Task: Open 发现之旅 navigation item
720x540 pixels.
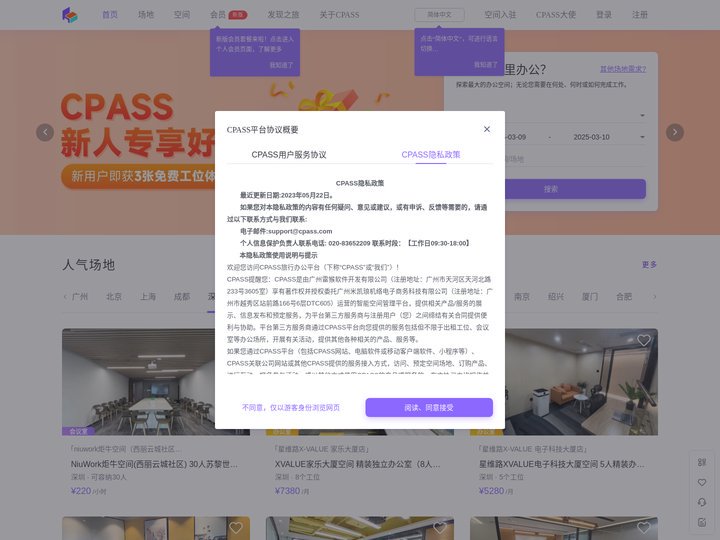Action: coord(283,15)
